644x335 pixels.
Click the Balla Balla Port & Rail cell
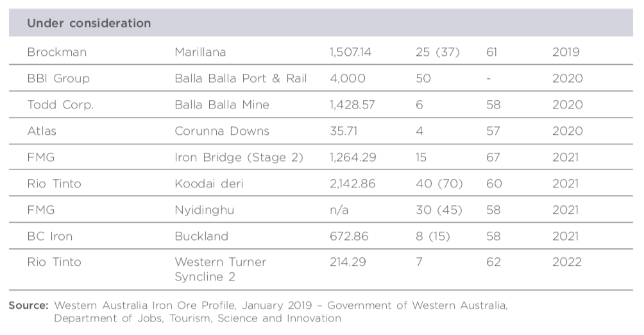coord(241,78)
